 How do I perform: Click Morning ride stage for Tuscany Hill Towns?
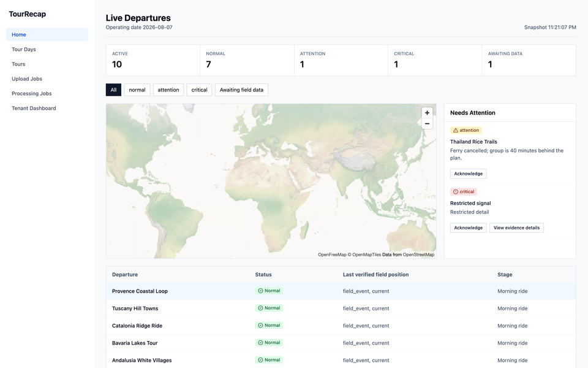click(513, 309)
